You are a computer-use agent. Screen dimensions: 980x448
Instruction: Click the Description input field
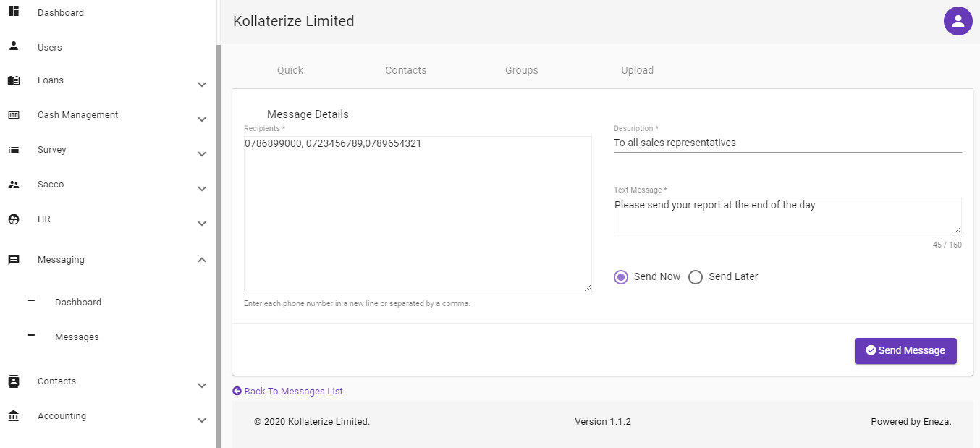[x=787, y=143]
